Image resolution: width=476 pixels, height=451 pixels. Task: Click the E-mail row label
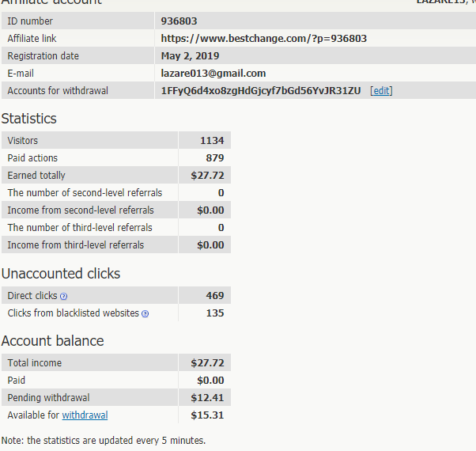(21, 74)
